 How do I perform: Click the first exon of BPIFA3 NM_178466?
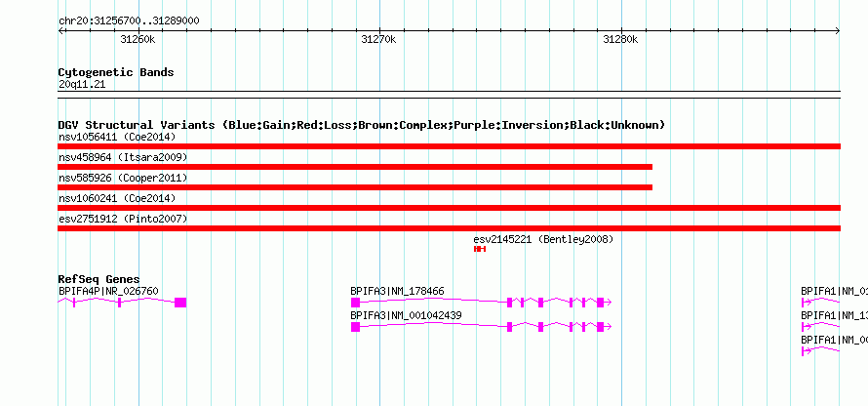[355, 303]
